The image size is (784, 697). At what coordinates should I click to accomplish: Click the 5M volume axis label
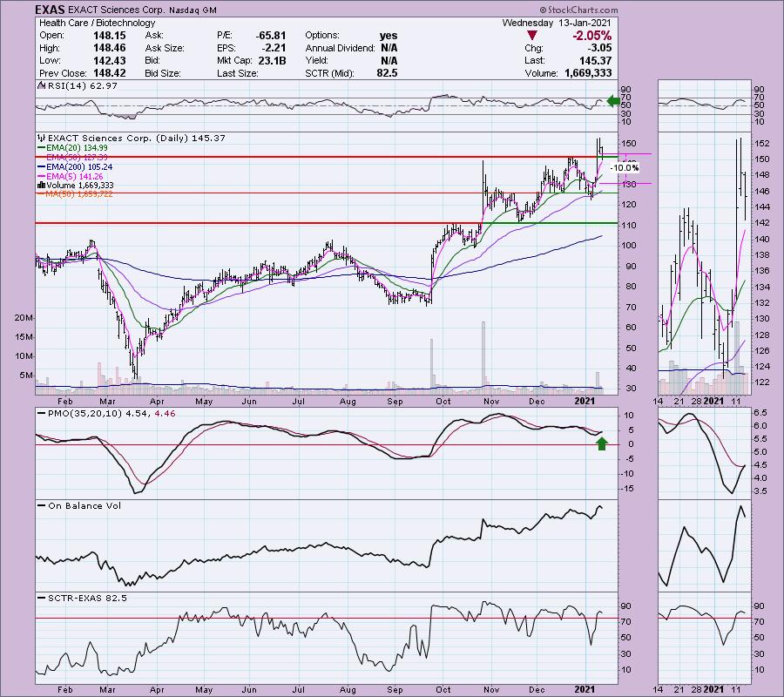[x=26, y=376]
